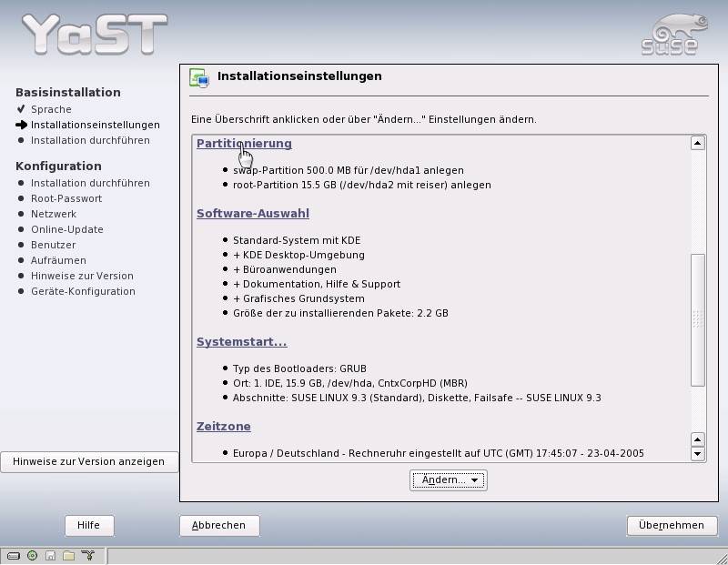Click + Grafisches Grundsystem entry

coord(298,298)
